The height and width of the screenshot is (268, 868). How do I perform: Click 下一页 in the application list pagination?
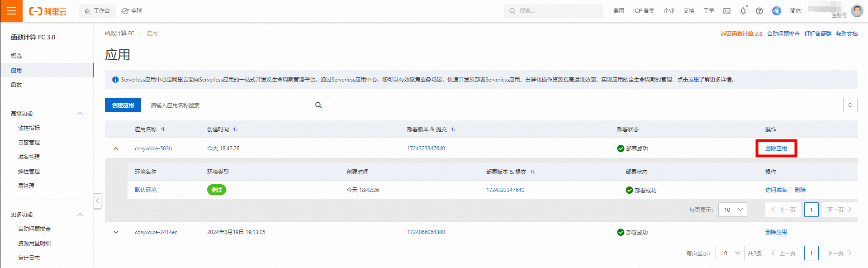click(840, 253)
